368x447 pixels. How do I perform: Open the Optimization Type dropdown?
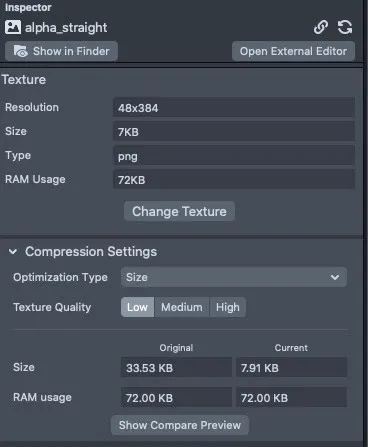[x=234, y=277]
